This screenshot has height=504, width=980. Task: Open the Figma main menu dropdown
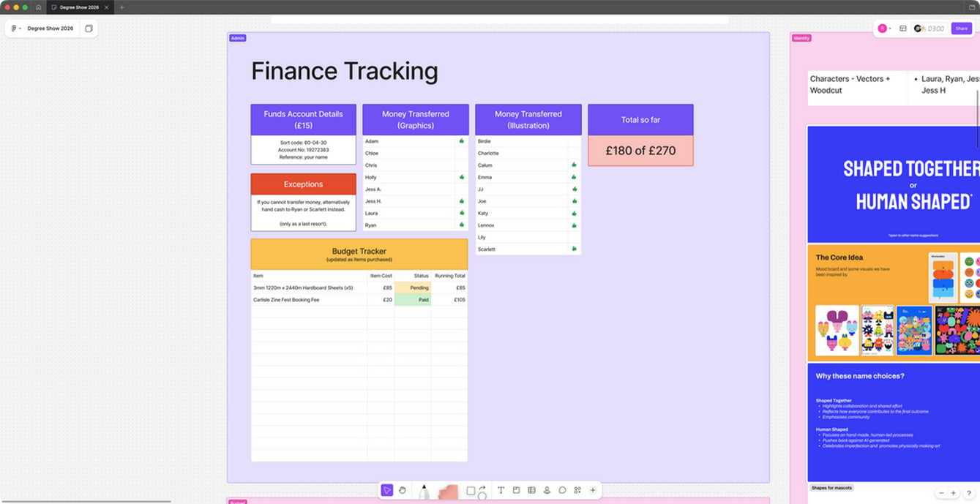point(15,29)
